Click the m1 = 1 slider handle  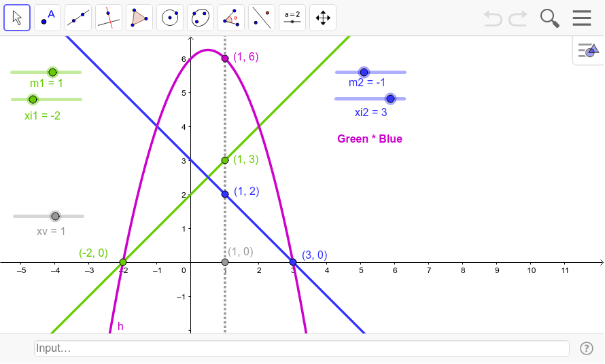52,72
